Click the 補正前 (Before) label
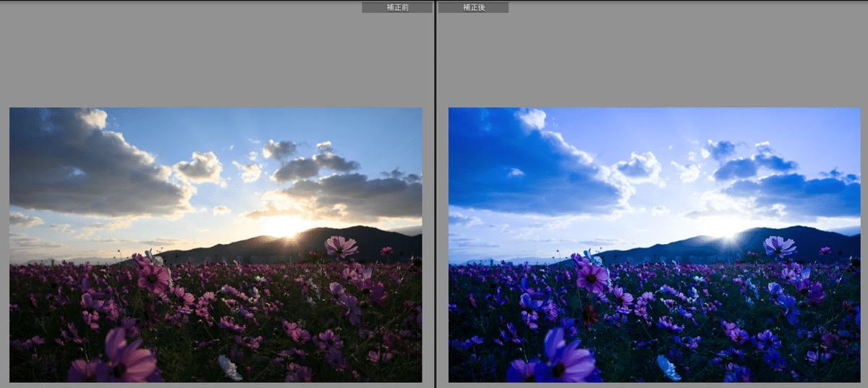This screenshot has width=868, height=388. [396, 7]
